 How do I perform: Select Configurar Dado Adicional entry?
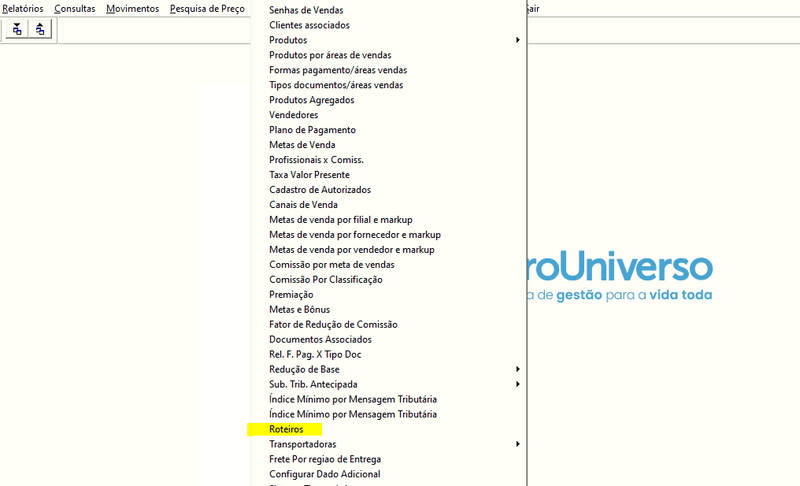pyautogui.click(x=324, y=474)
